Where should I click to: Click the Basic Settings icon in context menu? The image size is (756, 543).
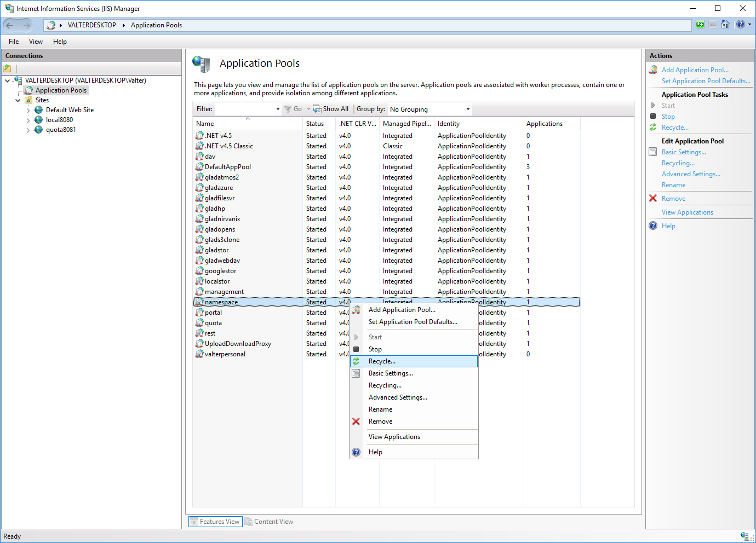356,373
